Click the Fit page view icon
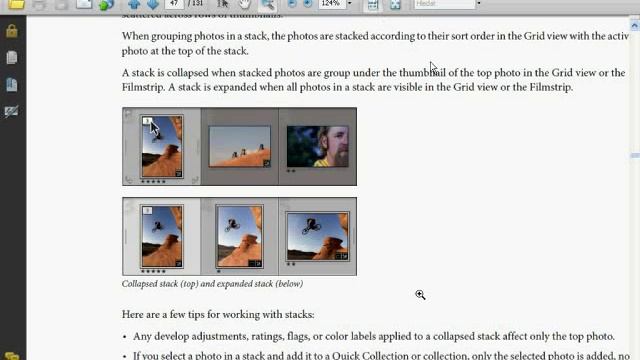The height and width of the screenshot is (360, 640). point(395,4)
